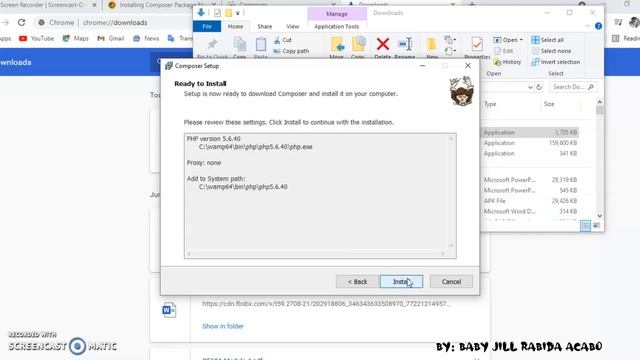
Task: Sort files by Type column header
Action: pos(490,104)
